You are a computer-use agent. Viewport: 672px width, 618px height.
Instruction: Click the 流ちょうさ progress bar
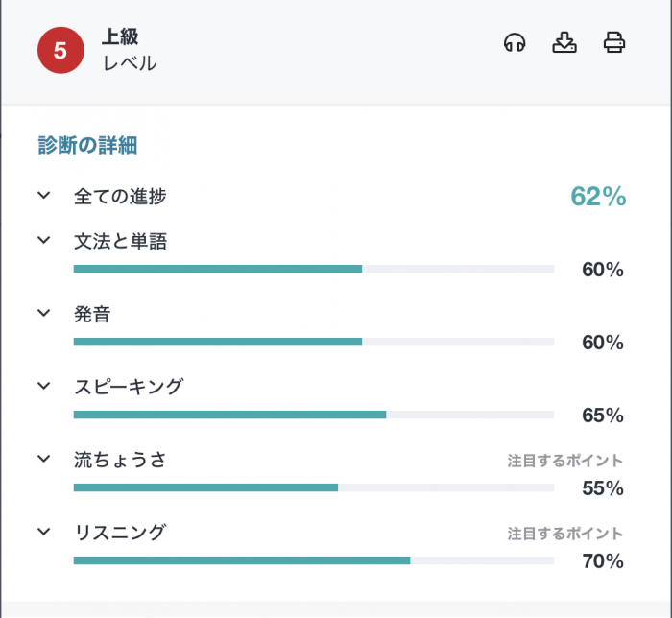coord(313,487)
